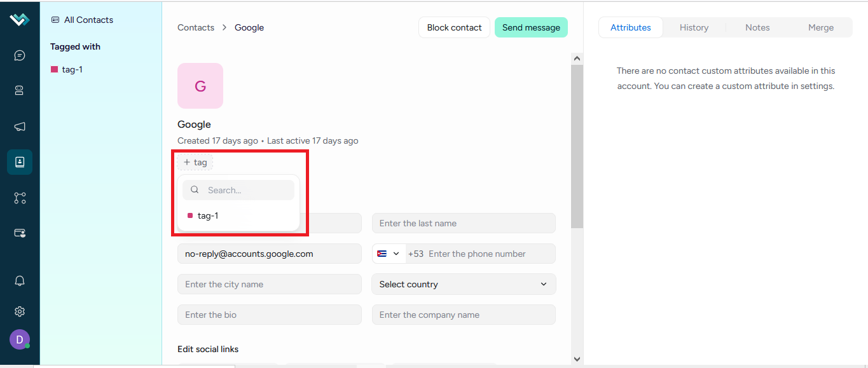
Task: Click the Send message button
Action: point(531,27)
